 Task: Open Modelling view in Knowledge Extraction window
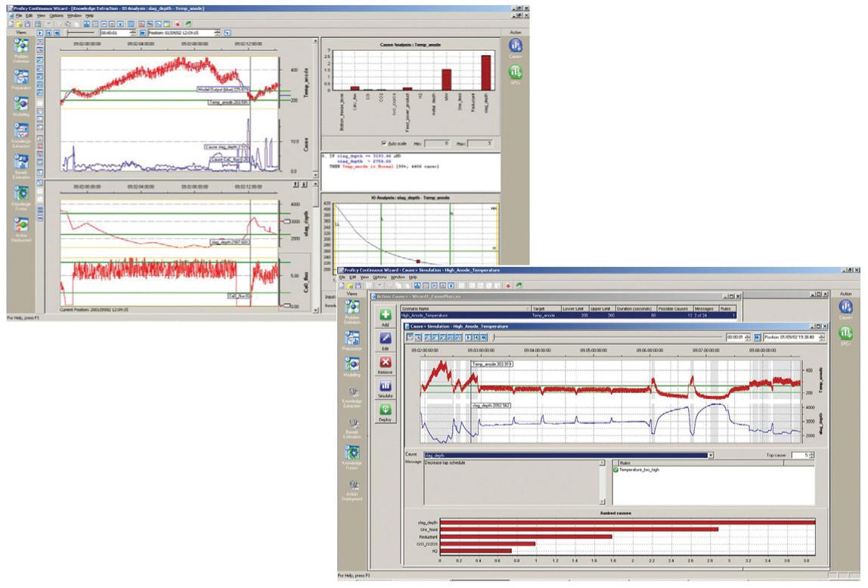click(x=21, y=107)
